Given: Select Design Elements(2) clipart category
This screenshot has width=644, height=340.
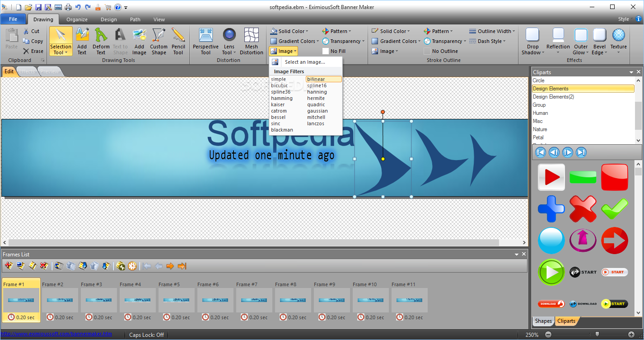Looking at the screenshot, I should click(583, 97).
